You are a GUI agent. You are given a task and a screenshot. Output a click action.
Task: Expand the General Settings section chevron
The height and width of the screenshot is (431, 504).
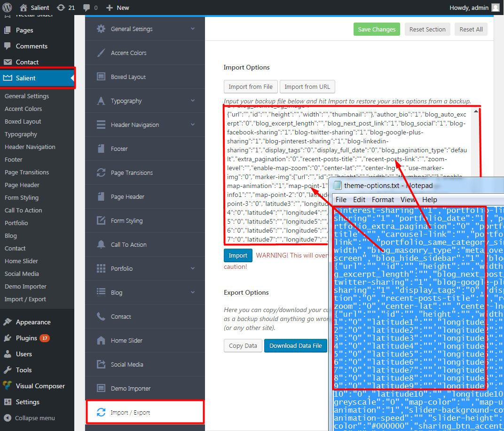(x=193, y=29)
